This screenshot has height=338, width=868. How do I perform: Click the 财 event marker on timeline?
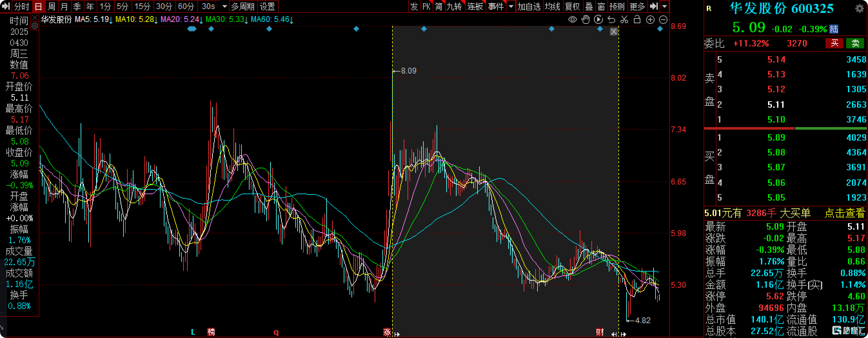click(x=599, y=332)
